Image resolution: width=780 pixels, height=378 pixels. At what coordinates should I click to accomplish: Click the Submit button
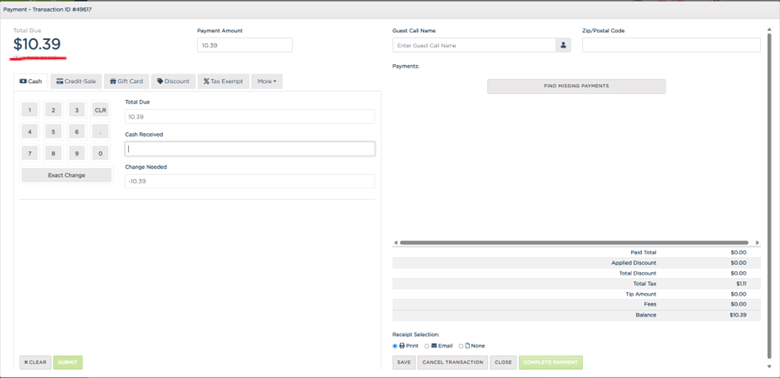pyautogui.click(x=68, y=362)
